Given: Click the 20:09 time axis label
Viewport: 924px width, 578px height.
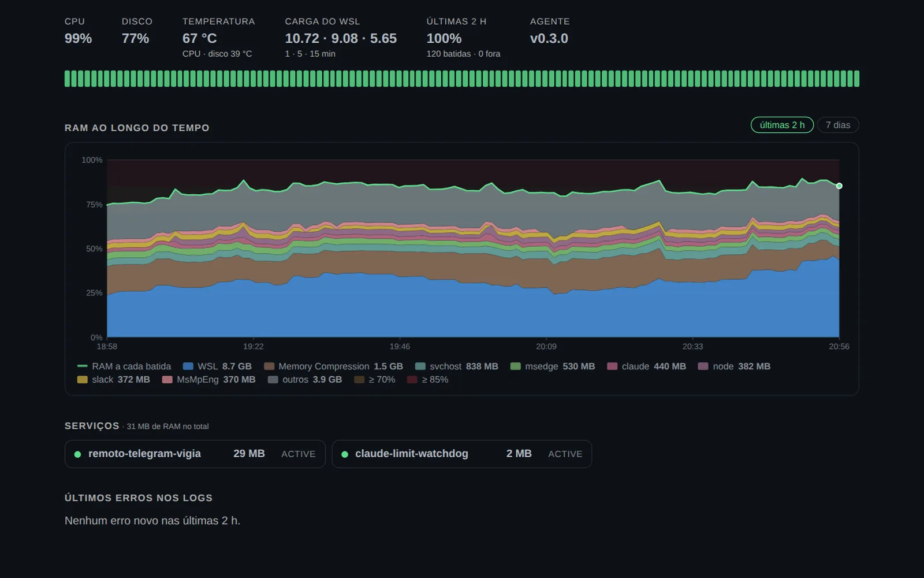Looking at the screenshot, I should tap(546, 347).
